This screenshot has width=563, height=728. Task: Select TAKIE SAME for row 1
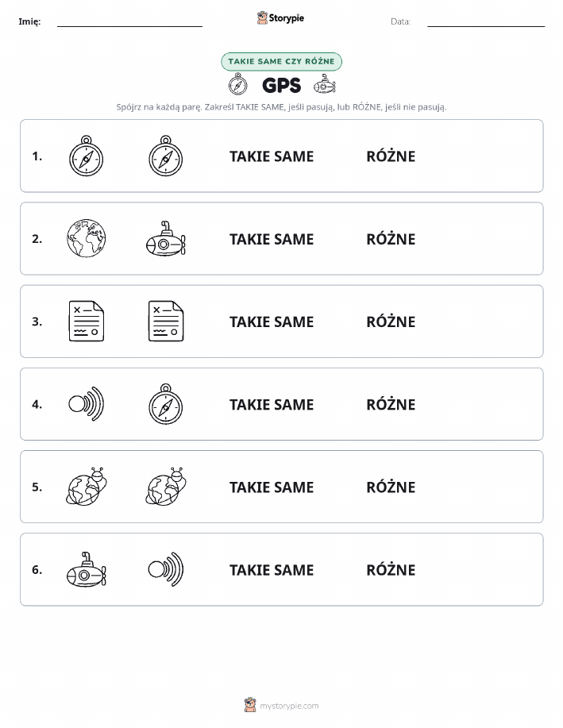pyautogui.click(x=272, y=156)
